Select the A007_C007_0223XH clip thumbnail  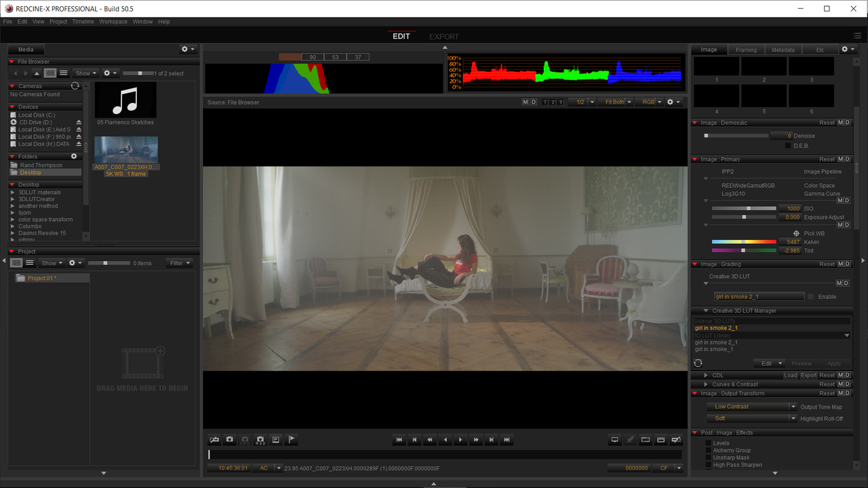(x=126, y=150)
